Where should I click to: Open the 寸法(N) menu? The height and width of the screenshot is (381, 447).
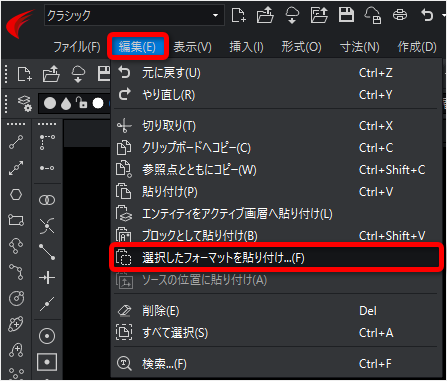pyautogui.click(x=360, y=47)
